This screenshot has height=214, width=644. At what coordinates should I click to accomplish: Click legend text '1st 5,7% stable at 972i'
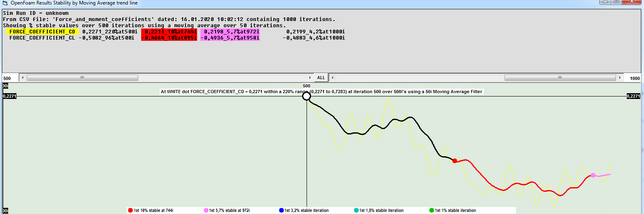230,210
